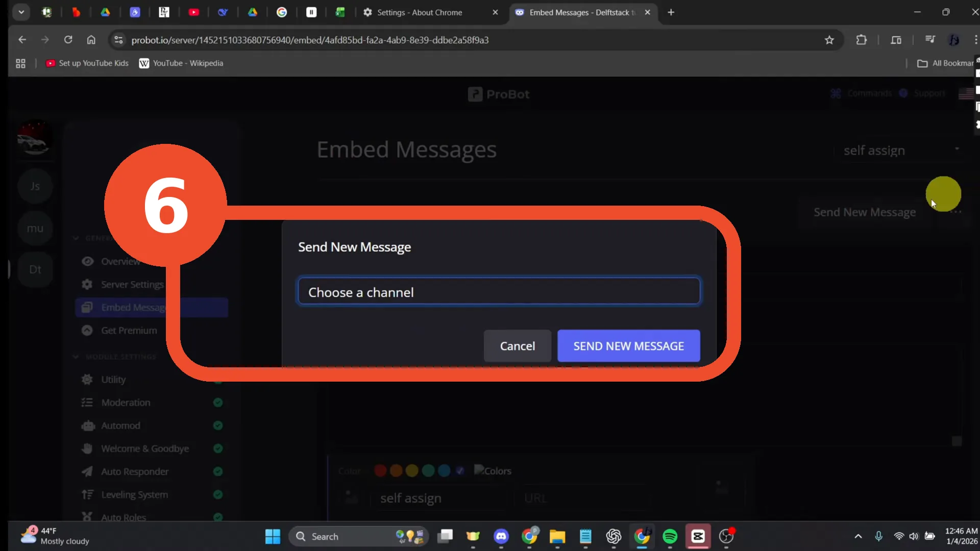This screenshot has height=551, width=980.
Task: Open the weather widget showing 44°F
Action: [55, 536]
